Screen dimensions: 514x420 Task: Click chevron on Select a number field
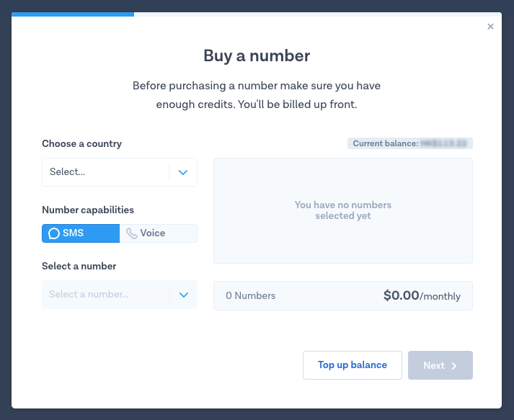click(x=183, y=295)
